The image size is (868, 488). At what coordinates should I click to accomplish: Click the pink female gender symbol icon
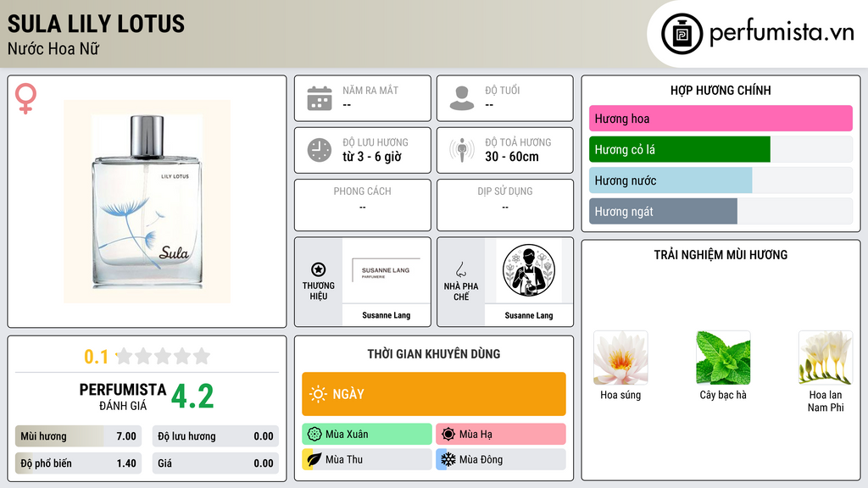(x=25, y=98)
